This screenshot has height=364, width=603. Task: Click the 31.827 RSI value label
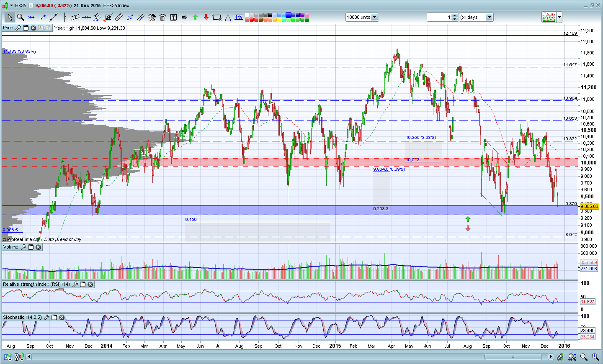588,302
